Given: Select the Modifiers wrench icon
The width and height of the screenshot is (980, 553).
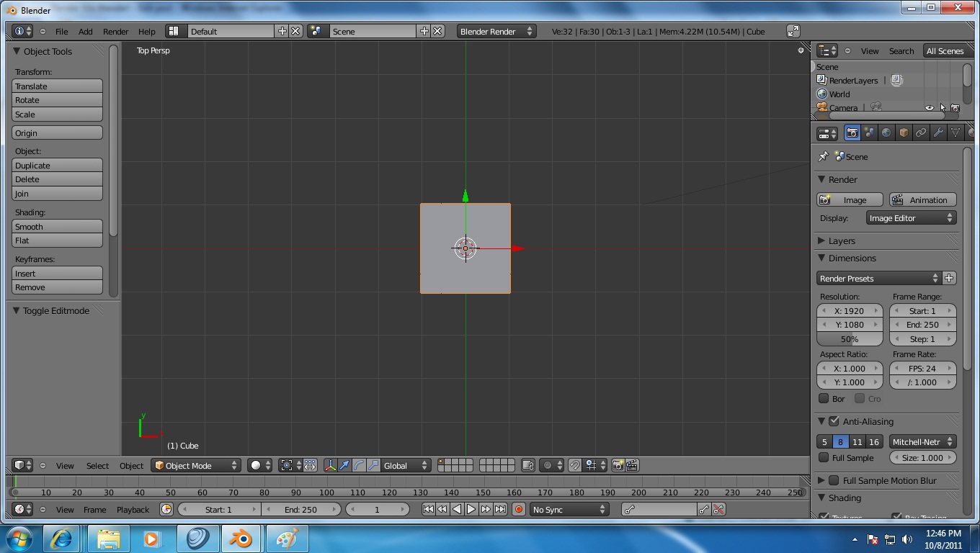Looking at the screenshot, I should [x=938, y=133].
